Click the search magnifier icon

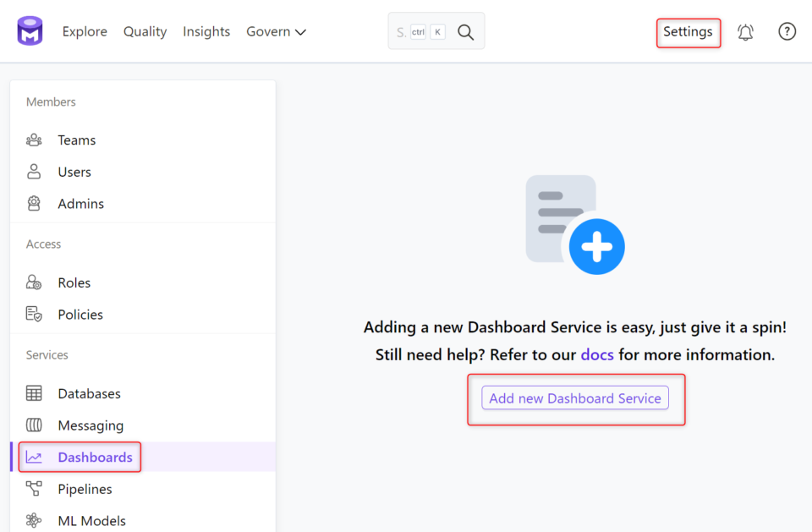tap(465, 31)
